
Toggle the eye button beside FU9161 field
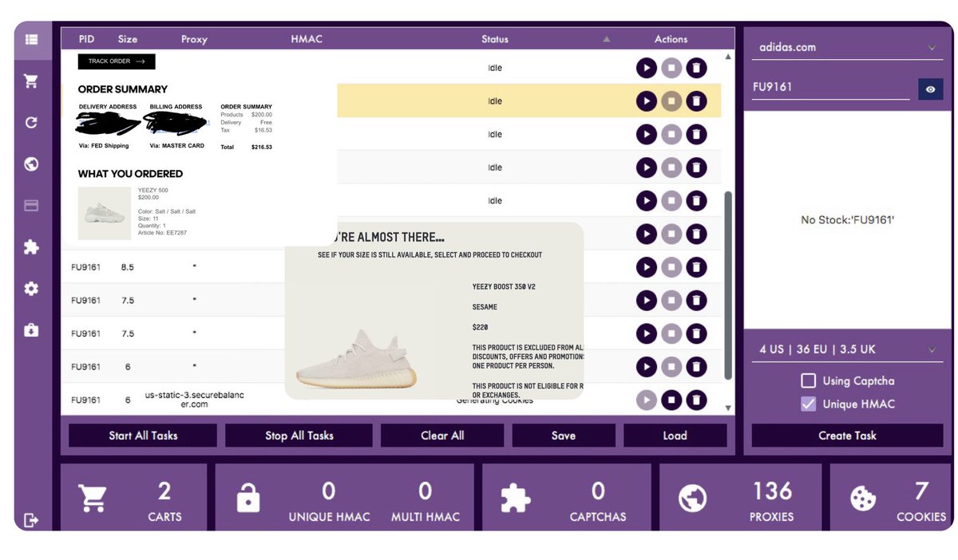(x=930, y=89)
